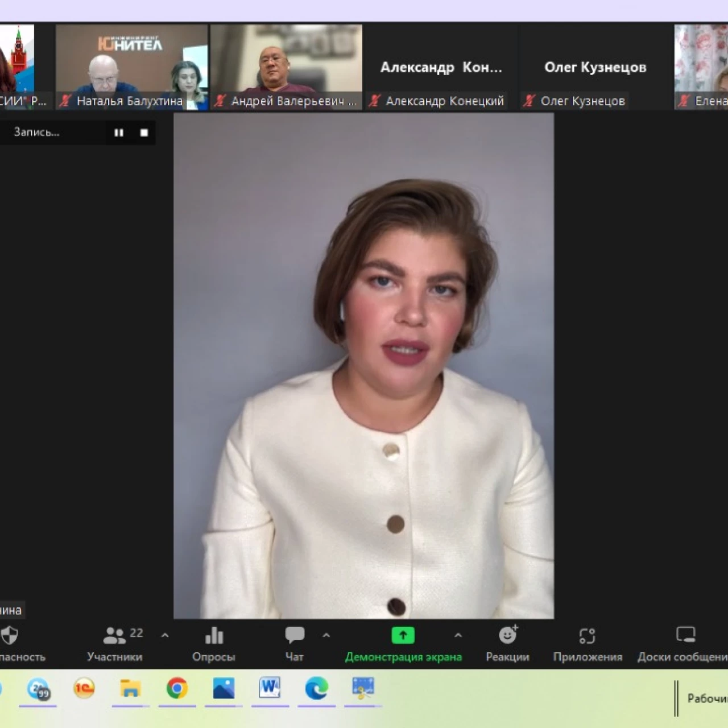Open the Photos app from the taskbar
Viewport: 728px width, 728px height.
(x=224, y=689)
